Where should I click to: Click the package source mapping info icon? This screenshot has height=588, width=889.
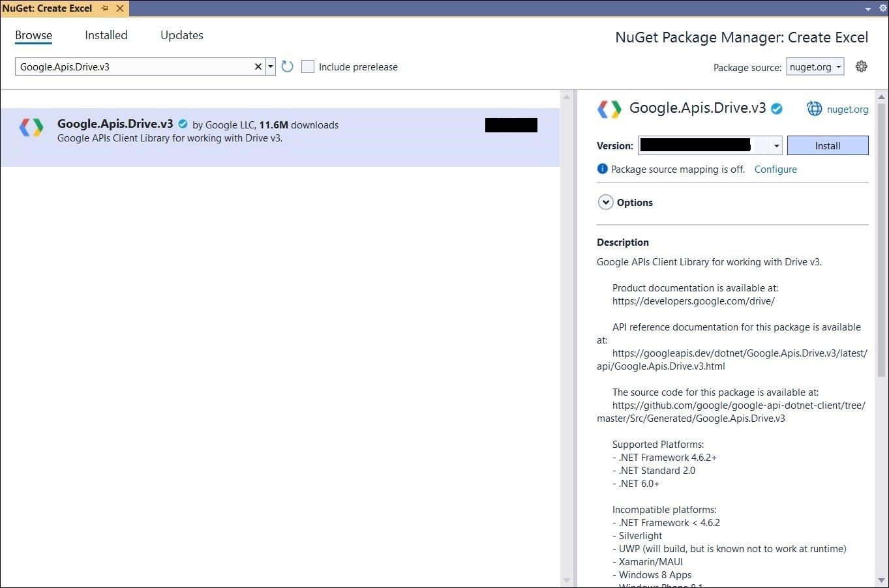point(602,169)
